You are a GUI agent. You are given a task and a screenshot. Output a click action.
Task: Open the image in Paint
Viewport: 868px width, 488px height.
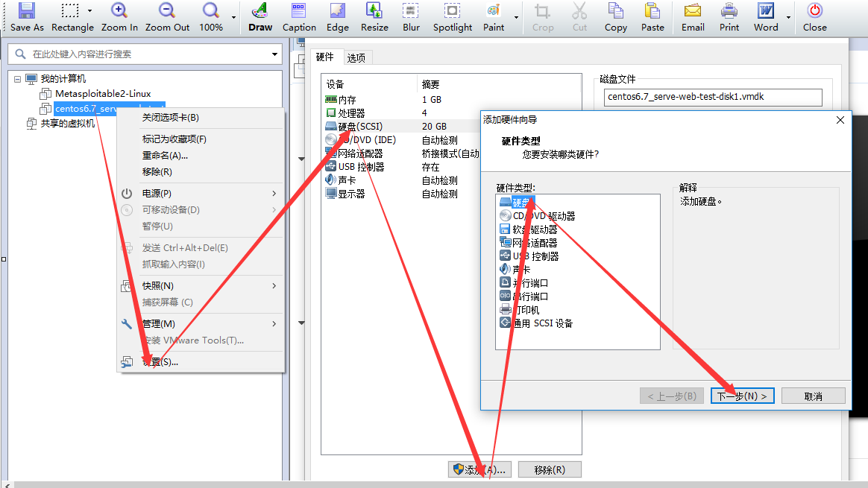[493, 17]
